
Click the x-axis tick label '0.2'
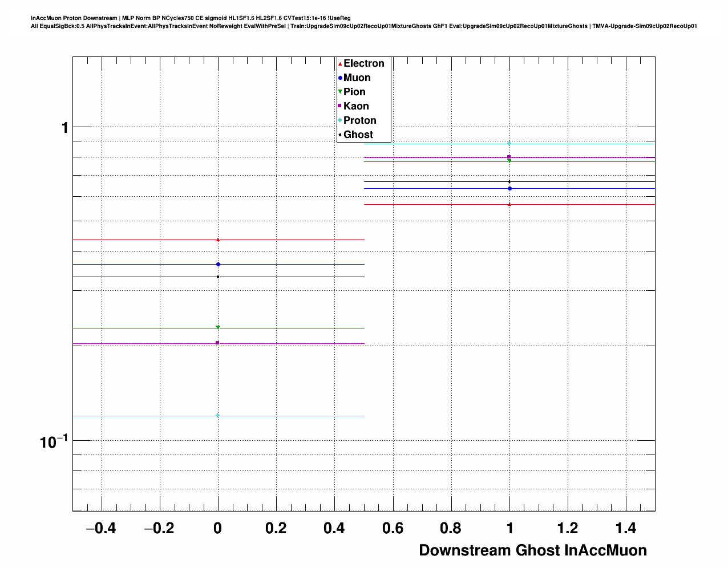[x=276, y=529]
